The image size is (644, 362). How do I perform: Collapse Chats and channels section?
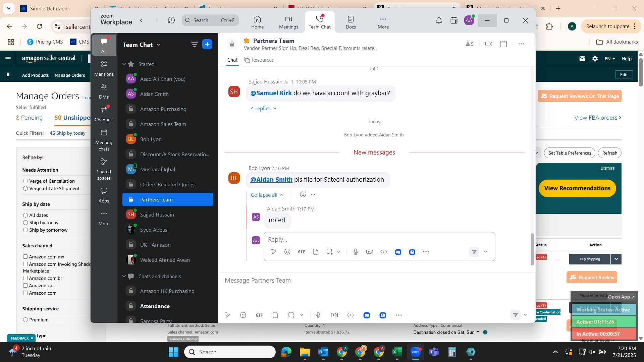[124, 276]
